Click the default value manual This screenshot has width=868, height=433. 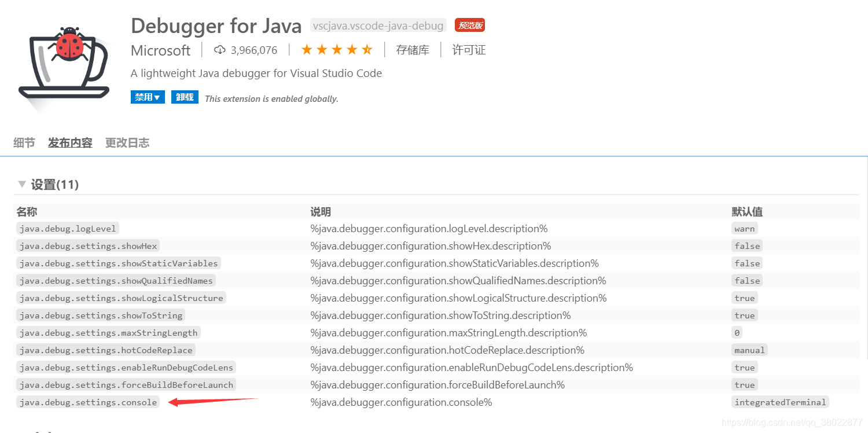pyautogui.click(x=750, y=350)
